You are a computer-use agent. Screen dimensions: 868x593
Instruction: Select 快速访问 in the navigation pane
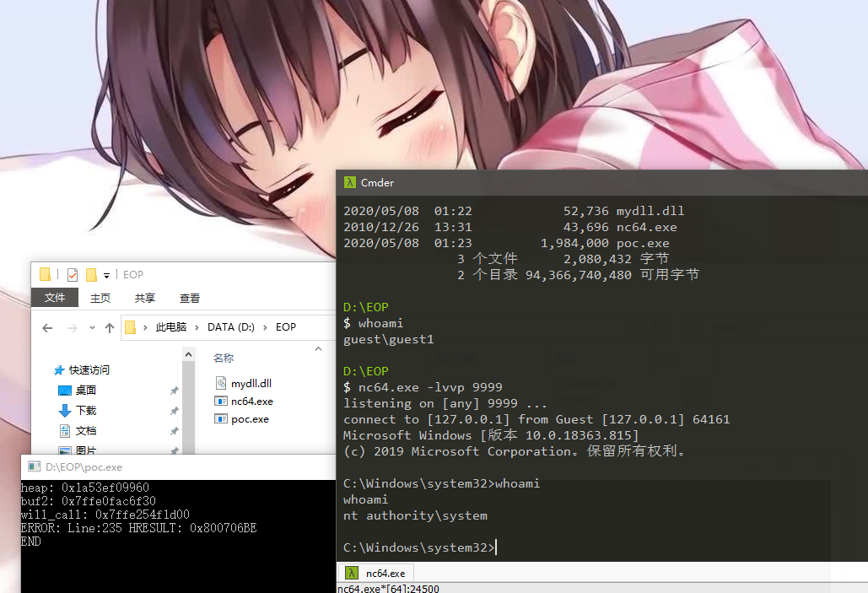(89, 369)
